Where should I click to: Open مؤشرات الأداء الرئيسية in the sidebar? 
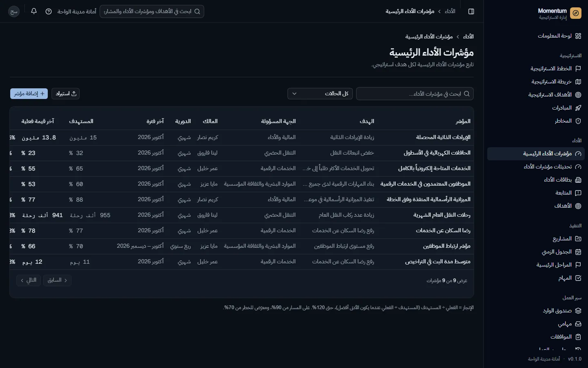click(x=536, y=154)
